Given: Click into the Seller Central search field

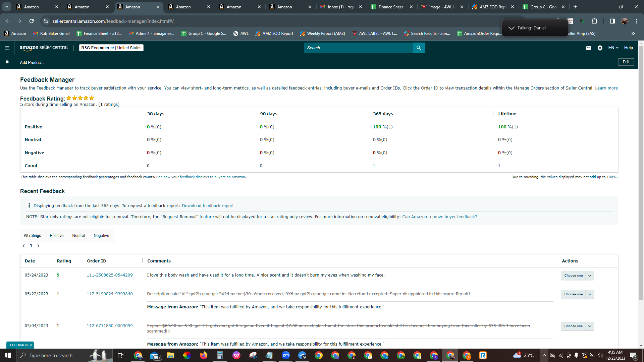Looking at the screenshot, I should click(359, 48).
